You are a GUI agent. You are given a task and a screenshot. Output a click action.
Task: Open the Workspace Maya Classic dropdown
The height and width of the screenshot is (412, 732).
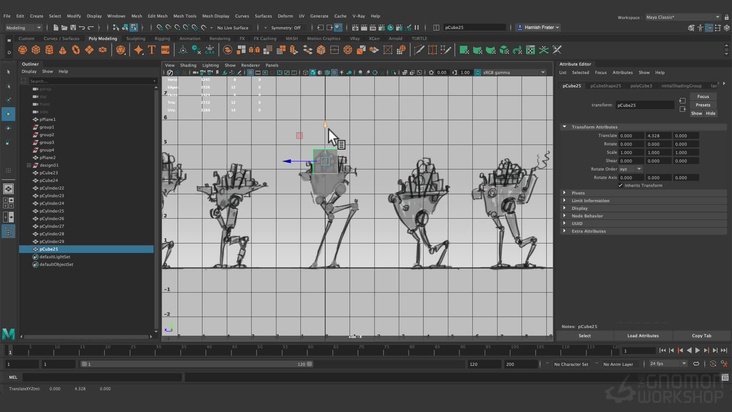click(x=683, y=17)
